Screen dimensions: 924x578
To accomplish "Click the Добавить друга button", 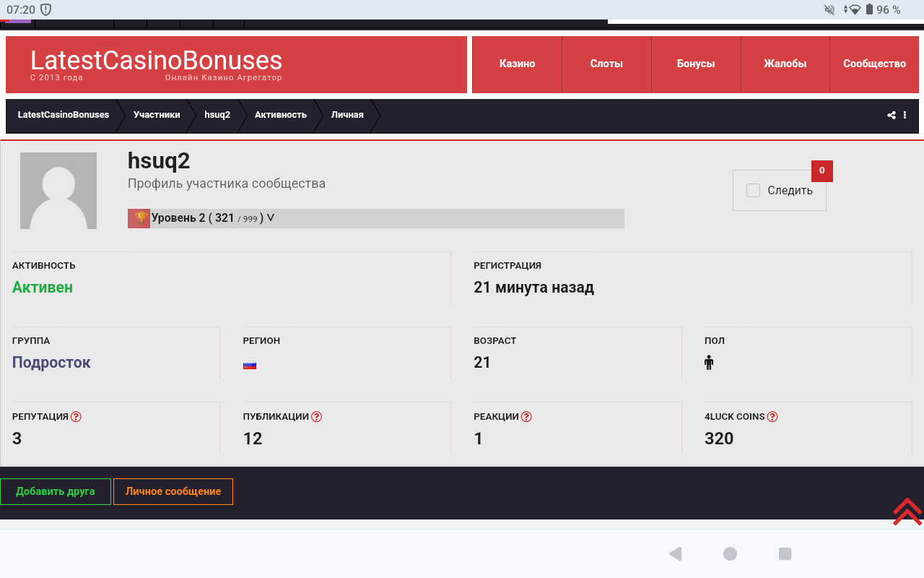I will (x=56, y=491).
